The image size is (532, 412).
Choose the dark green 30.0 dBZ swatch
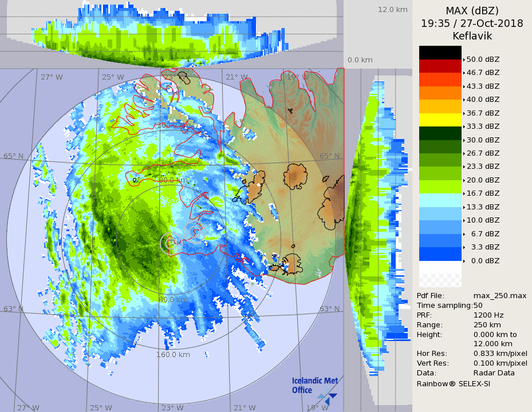click(440, 133)
